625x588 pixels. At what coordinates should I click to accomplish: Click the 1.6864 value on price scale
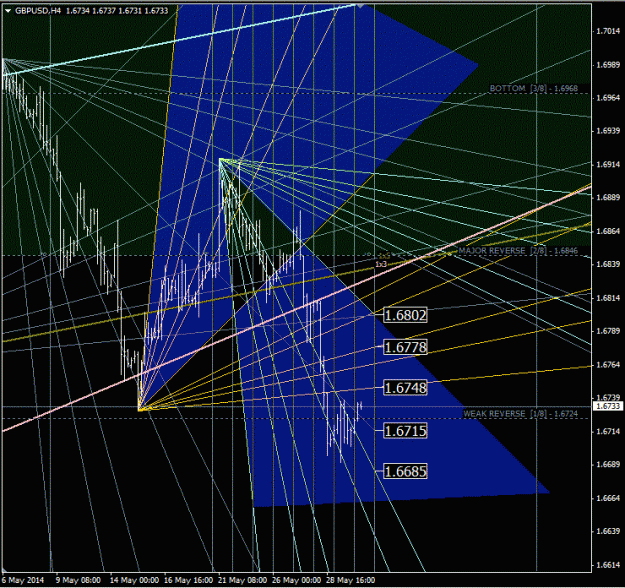(608, 231)
